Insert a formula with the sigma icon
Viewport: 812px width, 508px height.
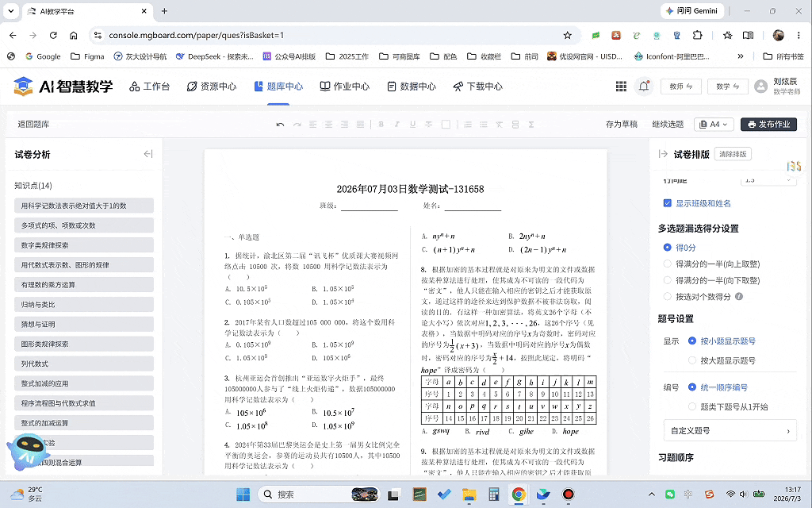point(531,125)
